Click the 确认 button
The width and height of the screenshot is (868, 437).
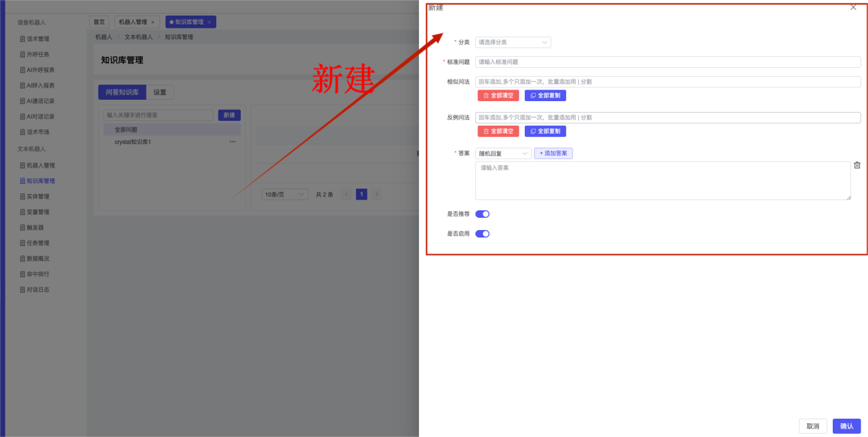(x=846, y=426)
